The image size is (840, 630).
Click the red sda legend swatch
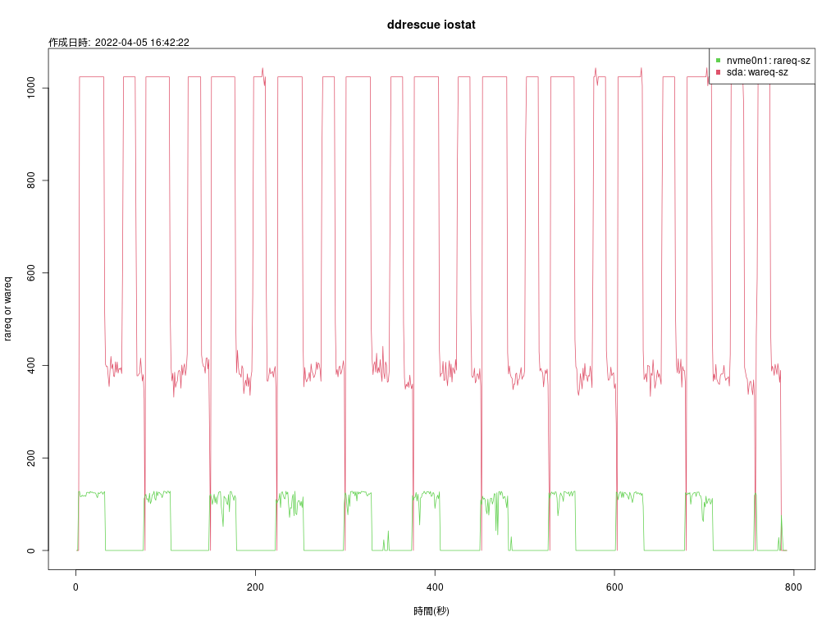[719, 72]
